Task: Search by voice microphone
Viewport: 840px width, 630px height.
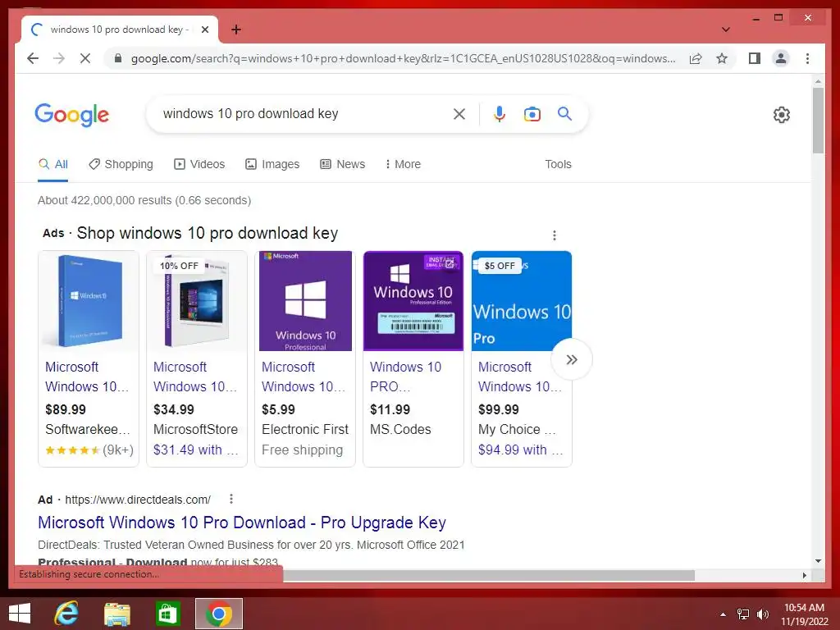Action: pyautogui.click(x=500, y=113)
